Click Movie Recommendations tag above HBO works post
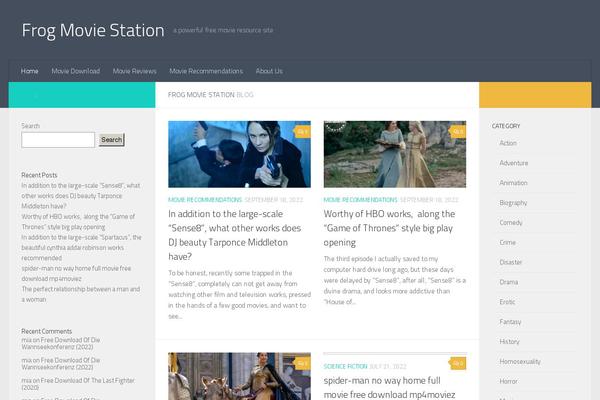 click(360, 200)
